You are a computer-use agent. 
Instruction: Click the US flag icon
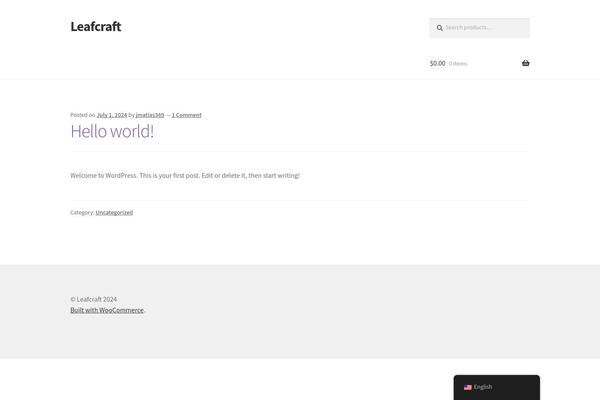point(468,387)
